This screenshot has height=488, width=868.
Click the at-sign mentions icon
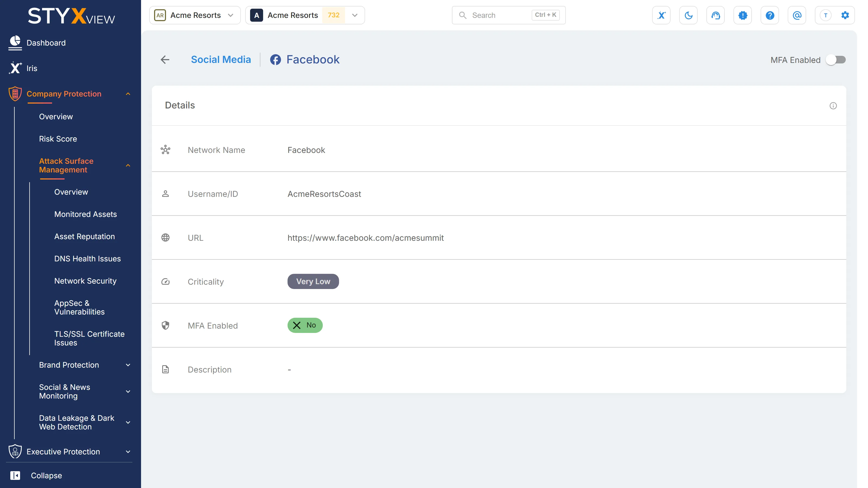[x=797, y=15]
